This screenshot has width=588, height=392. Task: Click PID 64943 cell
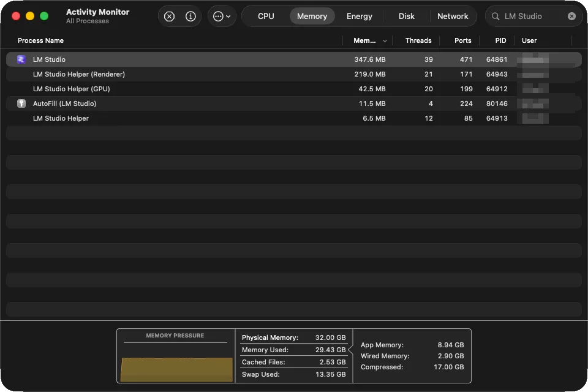coord(497,74)
